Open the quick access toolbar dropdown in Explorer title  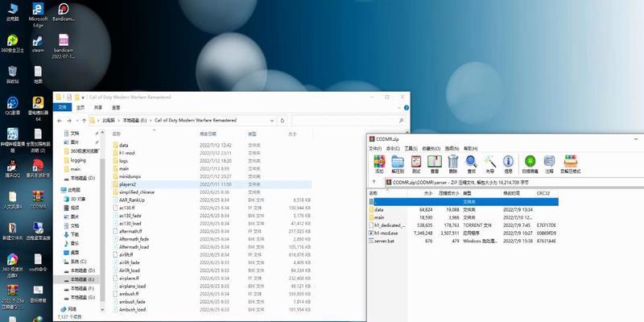click(83, 97)
